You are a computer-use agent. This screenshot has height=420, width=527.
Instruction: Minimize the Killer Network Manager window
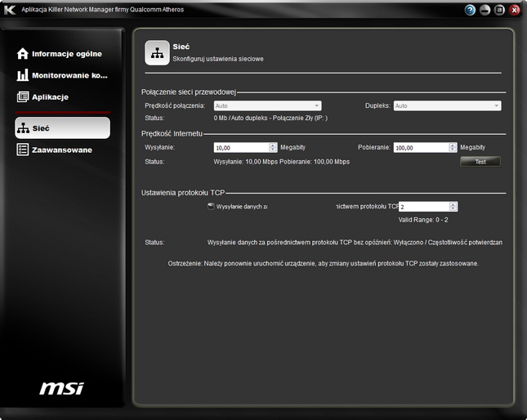click(485, 10)
